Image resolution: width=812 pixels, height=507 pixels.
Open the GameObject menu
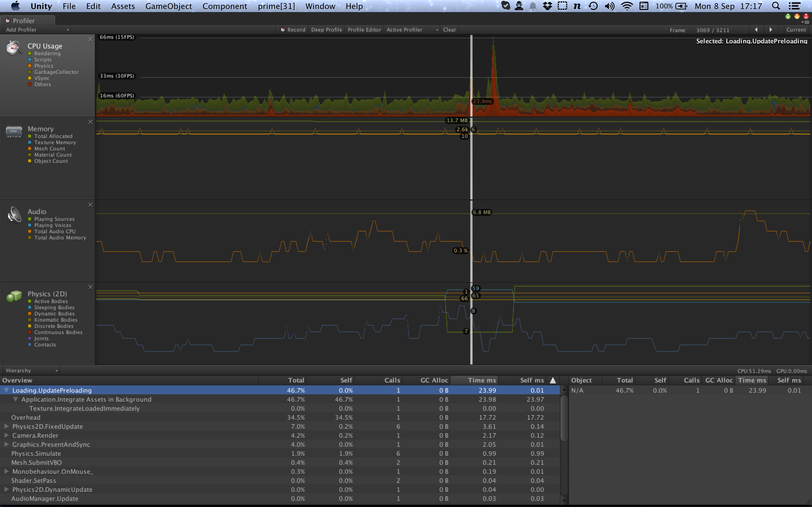tap(168, 6)
